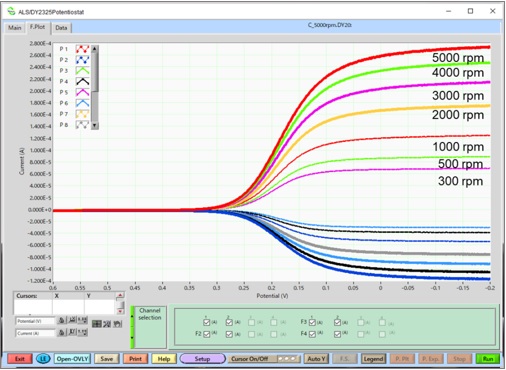Click the 300 rpm curve annotation
Viewport: 506px width, 370px height.
[460, 181]
